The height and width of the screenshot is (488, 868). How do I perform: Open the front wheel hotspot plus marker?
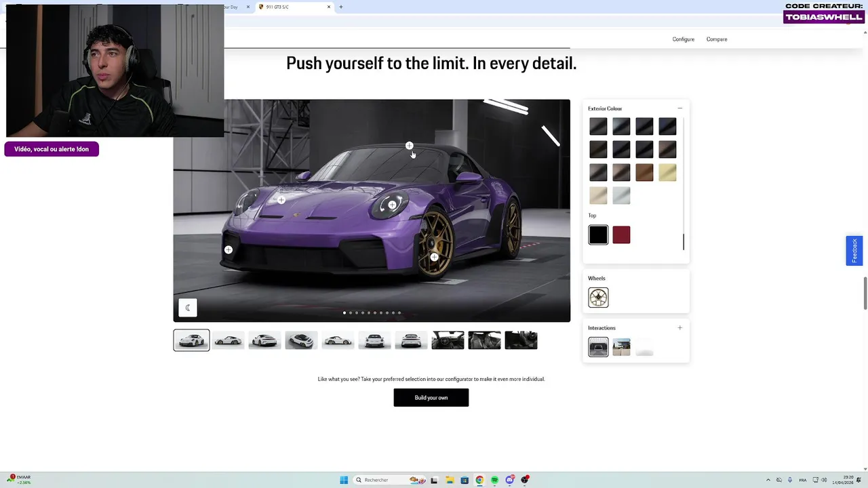(434, 257)
